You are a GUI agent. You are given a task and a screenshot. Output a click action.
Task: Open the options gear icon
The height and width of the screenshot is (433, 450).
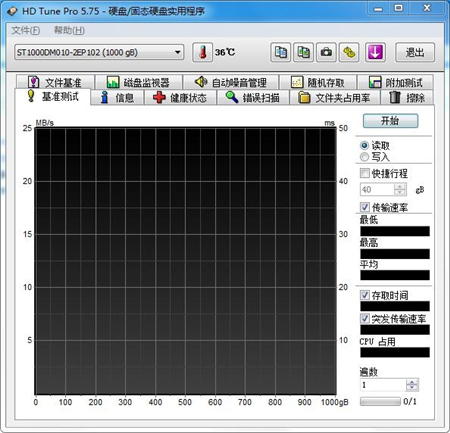349,52
